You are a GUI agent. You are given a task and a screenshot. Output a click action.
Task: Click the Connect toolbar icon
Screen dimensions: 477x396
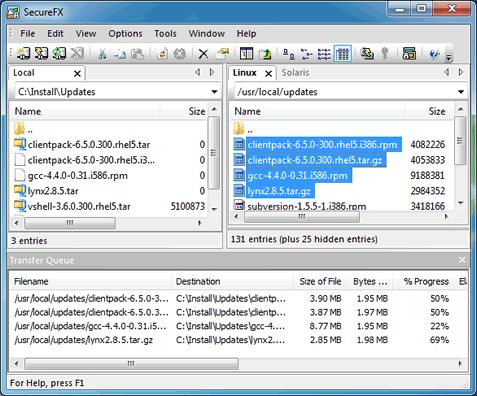click(23, 54)
